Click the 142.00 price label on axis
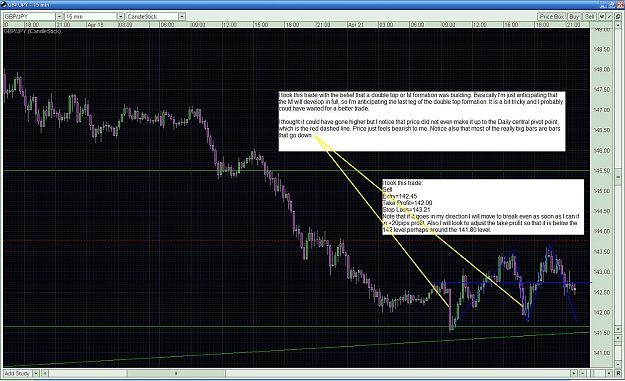Image resolution: width=625 pixels, height=381 pixels. pos(602,312)
